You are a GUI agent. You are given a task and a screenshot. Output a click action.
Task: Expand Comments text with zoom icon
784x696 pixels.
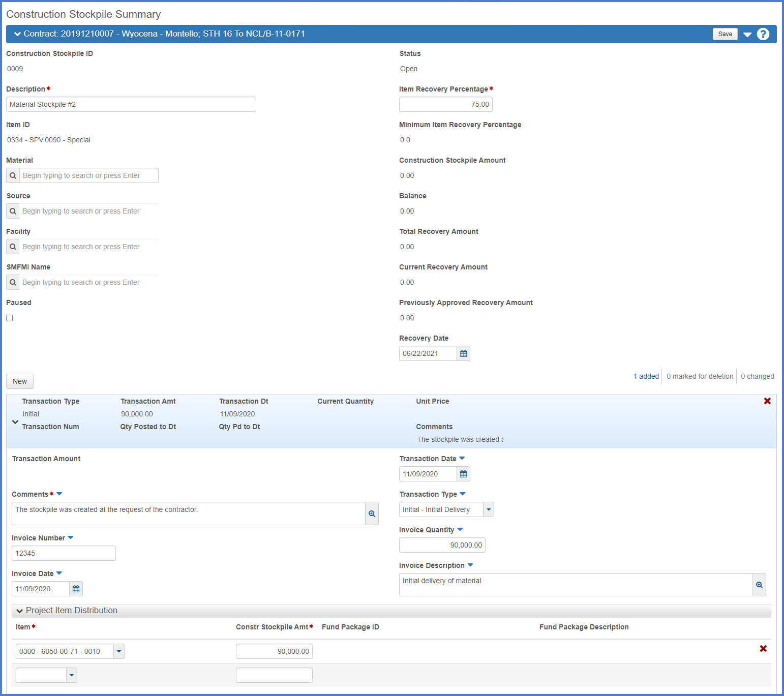372,513
